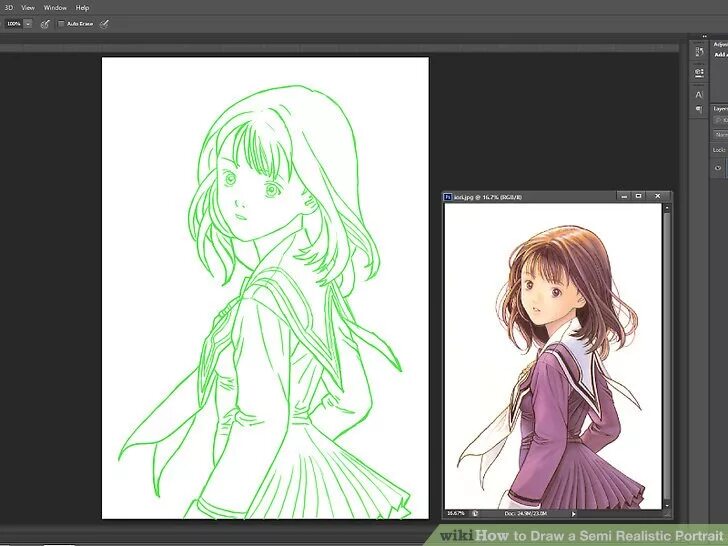Open the Window menu
The height and width of the screenshot is (546, 728).
55,7
